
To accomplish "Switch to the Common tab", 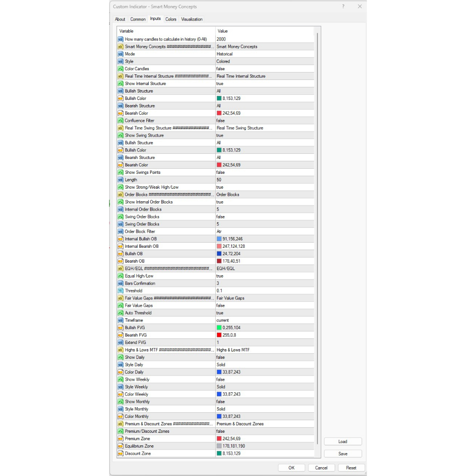I will point(138,19).
